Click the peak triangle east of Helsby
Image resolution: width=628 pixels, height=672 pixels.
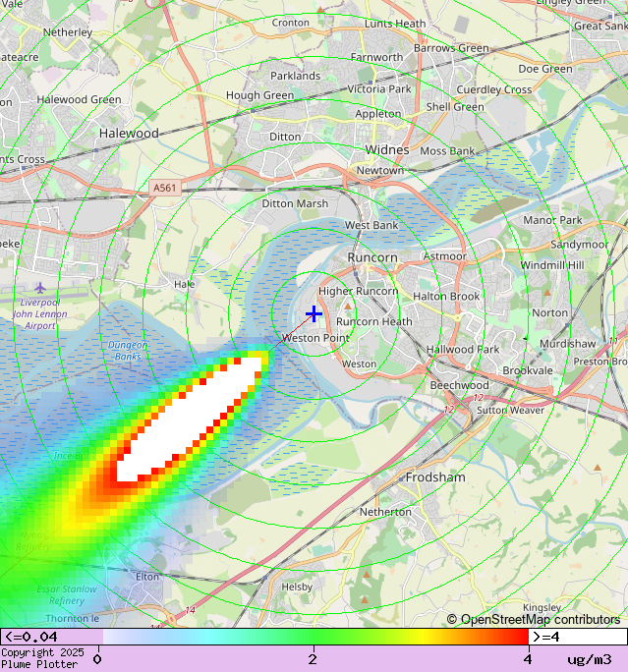(365, 598)
